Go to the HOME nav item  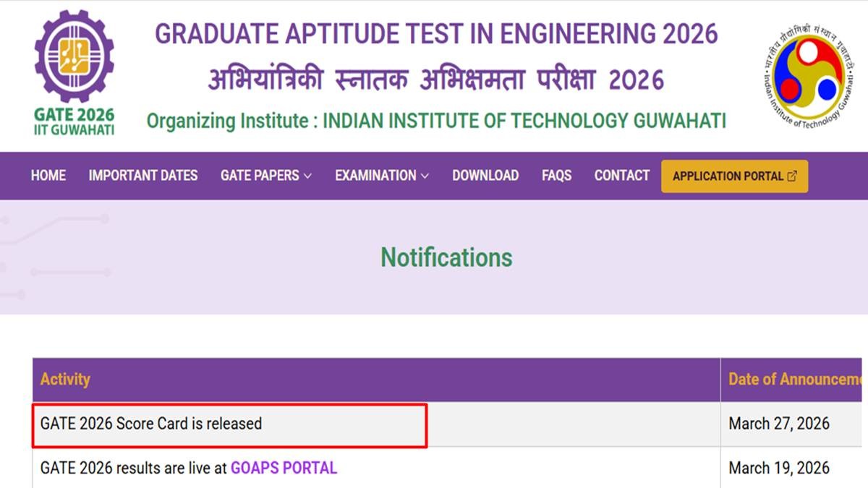48,176
